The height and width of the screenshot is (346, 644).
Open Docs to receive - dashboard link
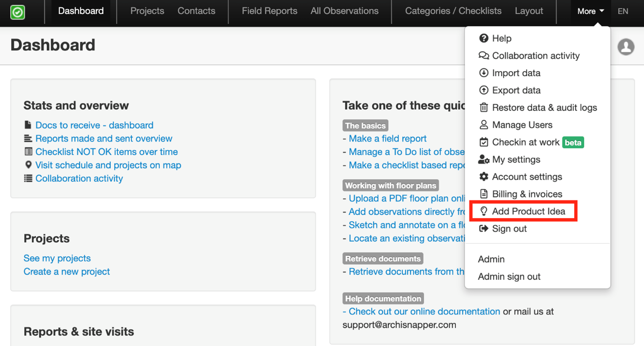[94, 125]
